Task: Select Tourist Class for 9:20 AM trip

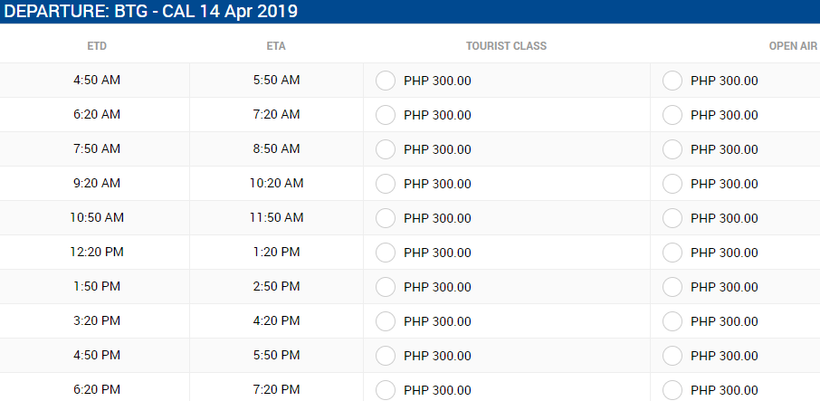Action: [x=385, y=184]
